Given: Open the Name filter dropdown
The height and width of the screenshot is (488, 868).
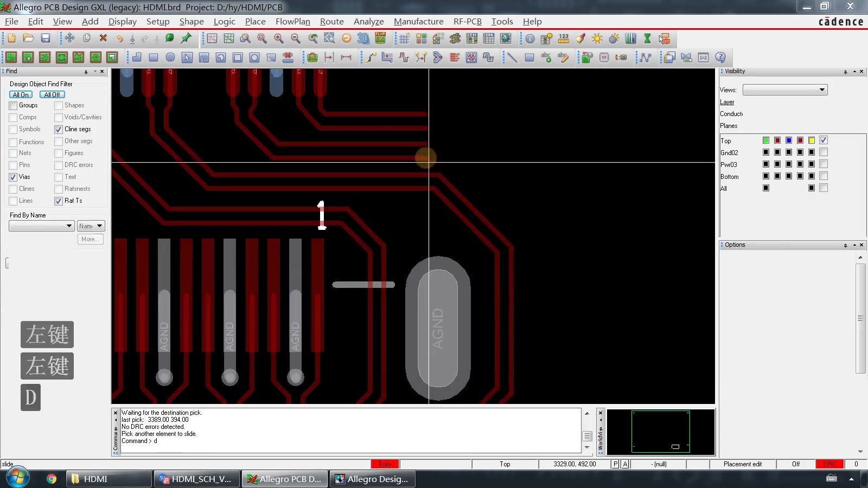Looking at the screenshot, I should tap(91, 226).
